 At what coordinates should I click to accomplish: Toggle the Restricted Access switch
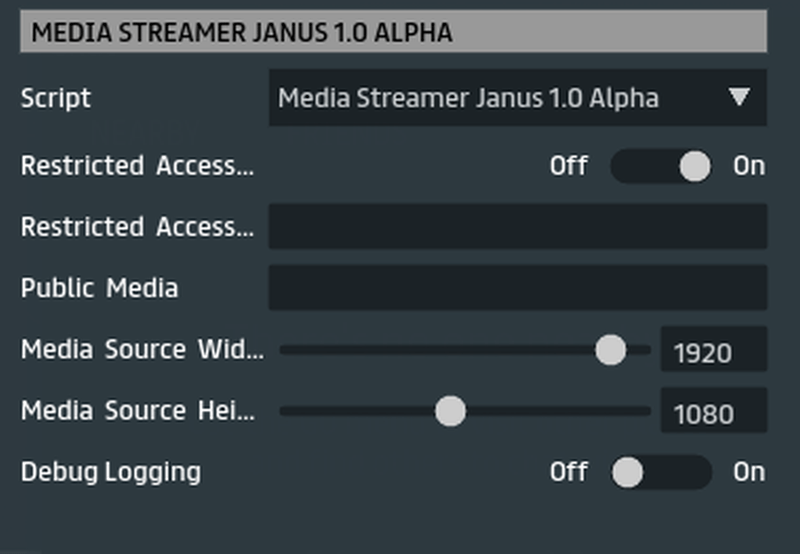(661, 166)
